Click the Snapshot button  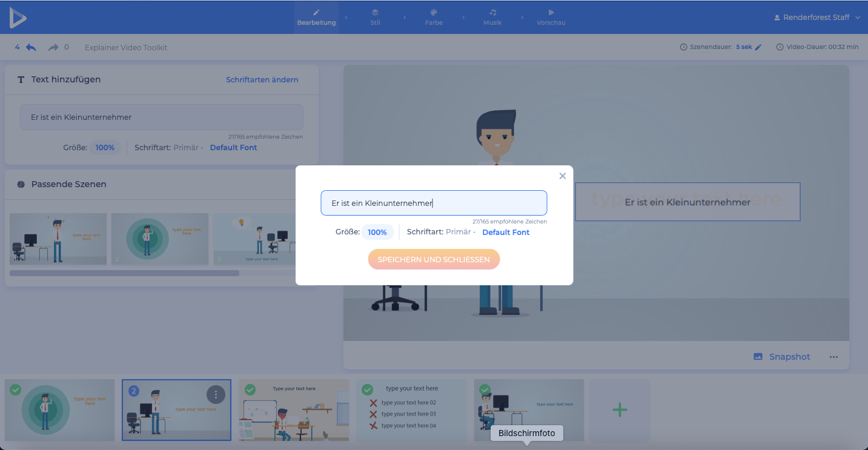781,357
